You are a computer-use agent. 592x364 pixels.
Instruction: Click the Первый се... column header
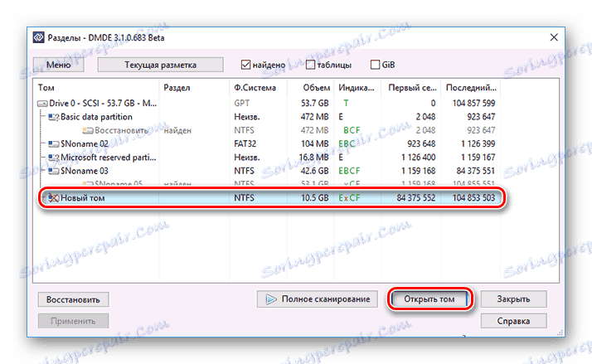coord(412,88)
